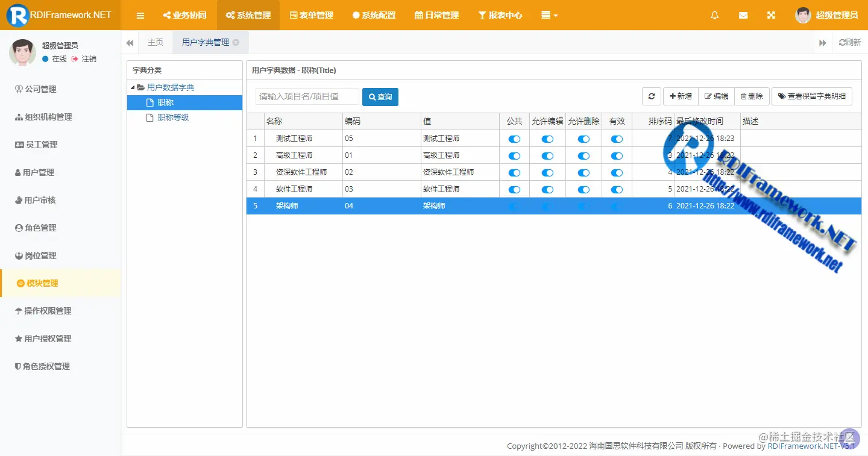This screenshot has height=456, width=868.
Task: Click the 新增 button to add record
Action: tap(680, 96)
